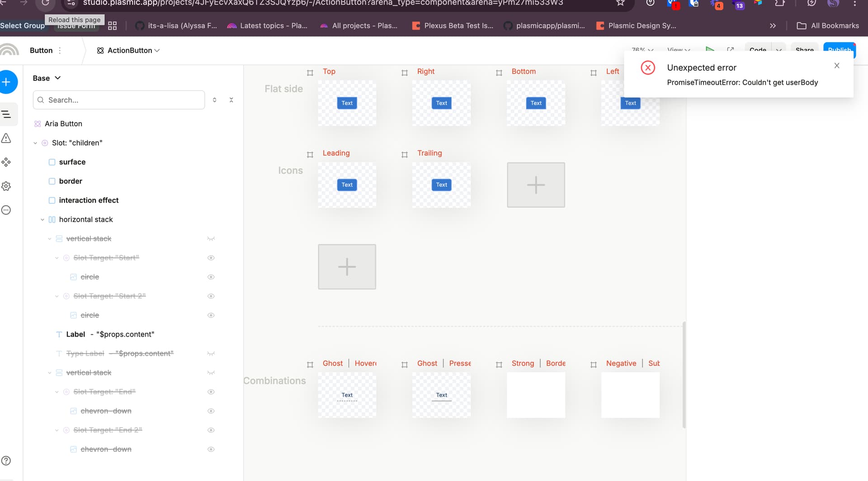The height and width of the screenshot is (481, 868).
Task: Click the Search input field
Action: (119, 100)
